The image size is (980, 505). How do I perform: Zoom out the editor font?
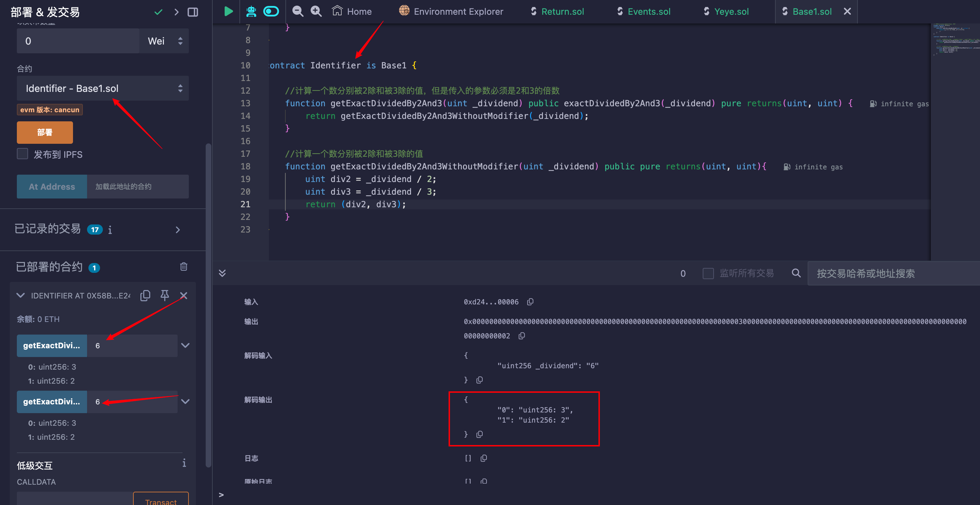[x=298, y=12]
